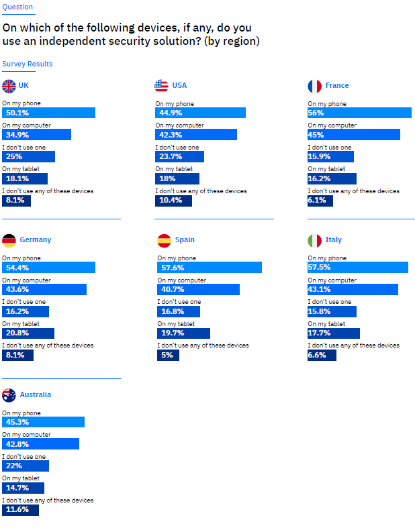Click France 56% phone bar
Viewport: 415px width, 532px height.
(x=359, y=113)
